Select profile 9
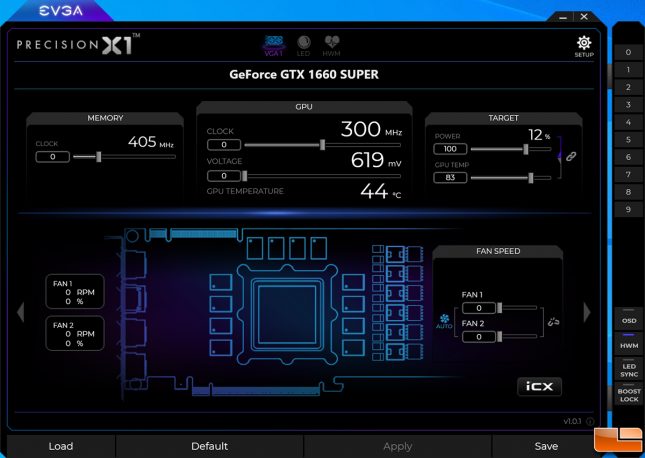This screenshot has height=458, width=645. [628, 209]
